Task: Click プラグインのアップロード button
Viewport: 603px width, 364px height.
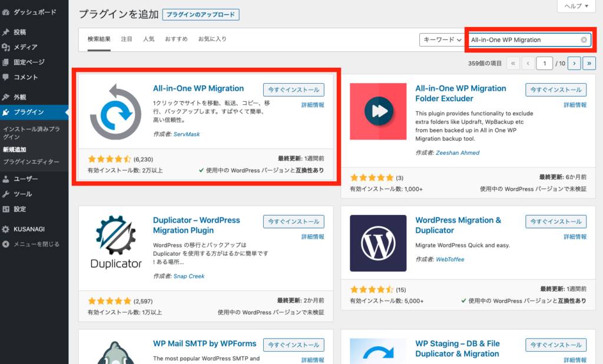Action: [x=201, y=15]
